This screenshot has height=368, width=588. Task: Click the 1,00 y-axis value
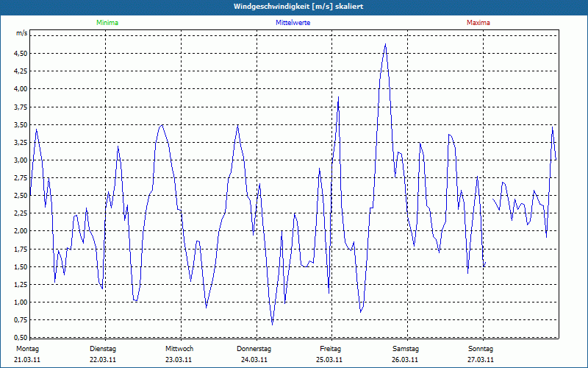(21, 302)
